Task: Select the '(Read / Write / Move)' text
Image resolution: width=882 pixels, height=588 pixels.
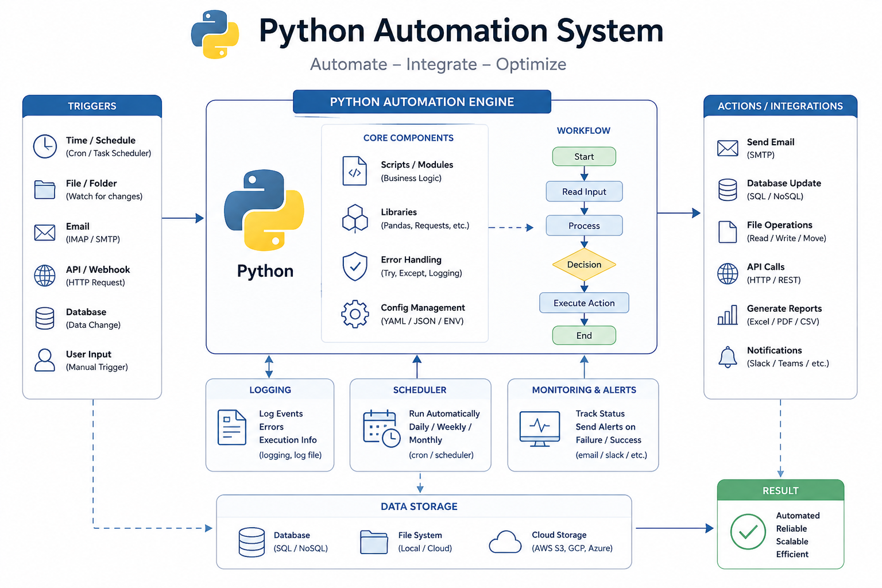Action: point(786,238)
